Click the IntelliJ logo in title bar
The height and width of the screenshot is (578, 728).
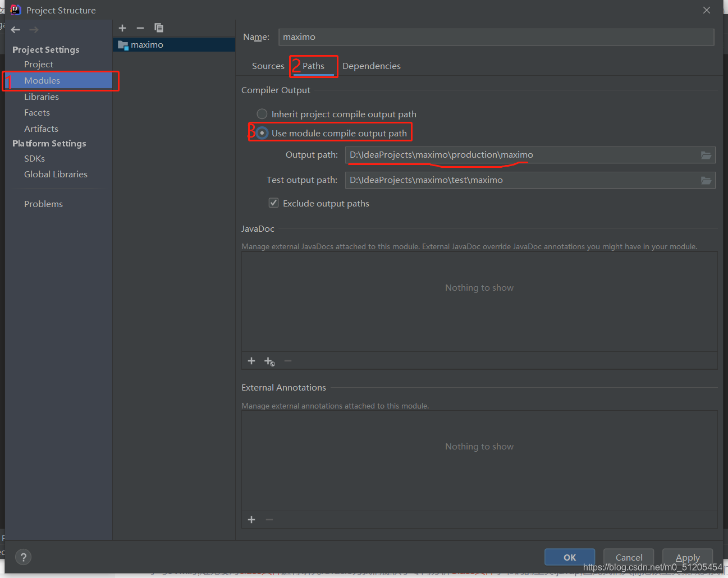[x=16, y=10]
